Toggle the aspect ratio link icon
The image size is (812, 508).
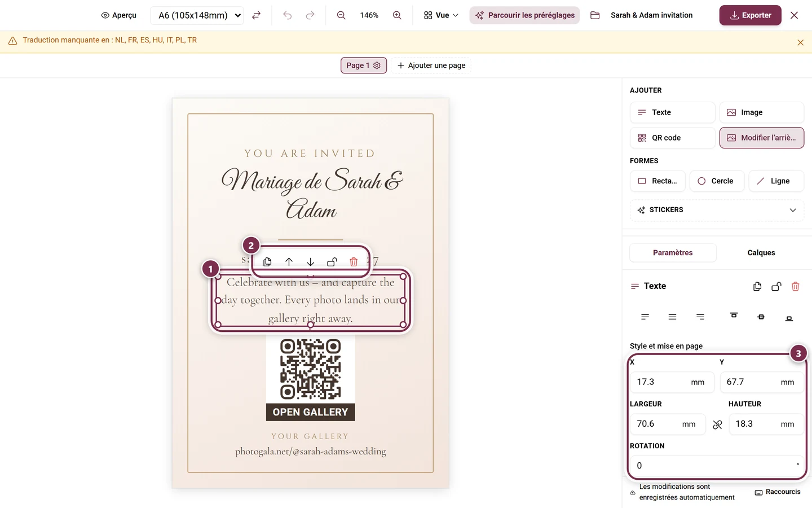click(717, 425)
